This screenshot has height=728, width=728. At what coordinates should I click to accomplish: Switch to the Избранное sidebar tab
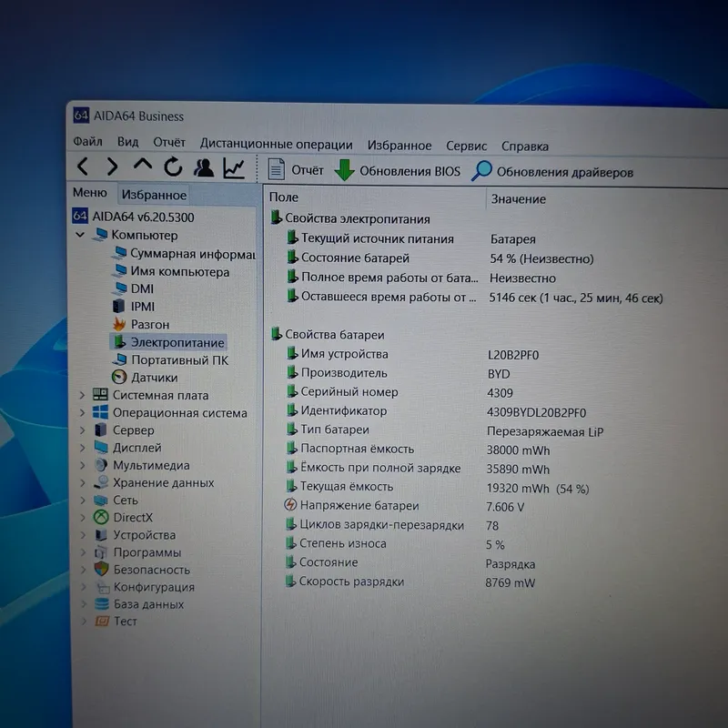coord(154,195)
